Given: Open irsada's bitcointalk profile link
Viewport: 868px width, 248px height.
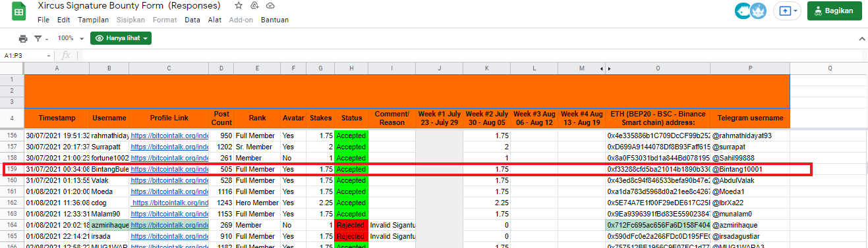Looking at the screenshot, I should [x=169, y=236].
